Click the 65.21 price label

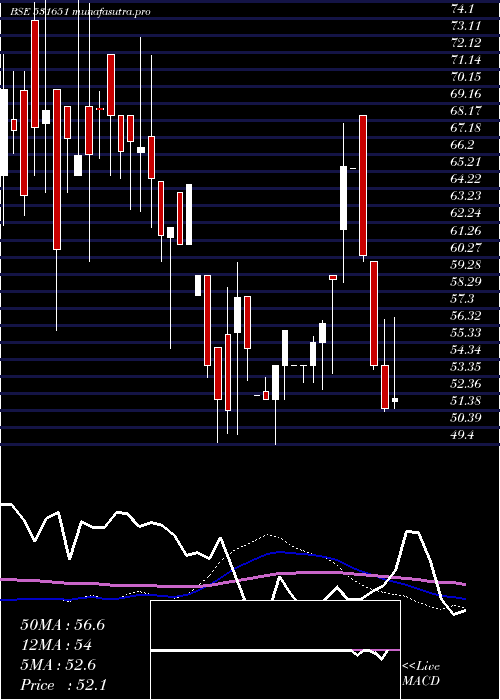coord(466,162)
